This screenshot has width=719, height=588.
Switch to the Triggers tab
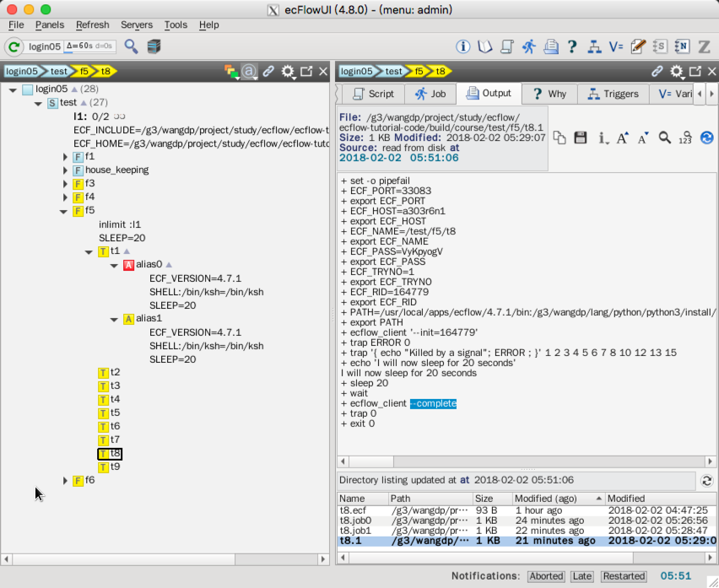pyautogui.click(x=613, y=94)
